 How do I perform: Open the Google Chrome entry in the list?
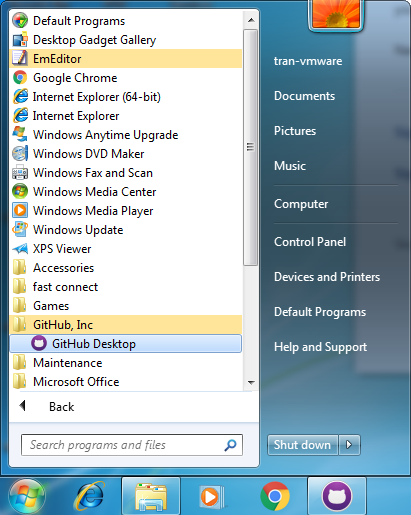[126, 78]
